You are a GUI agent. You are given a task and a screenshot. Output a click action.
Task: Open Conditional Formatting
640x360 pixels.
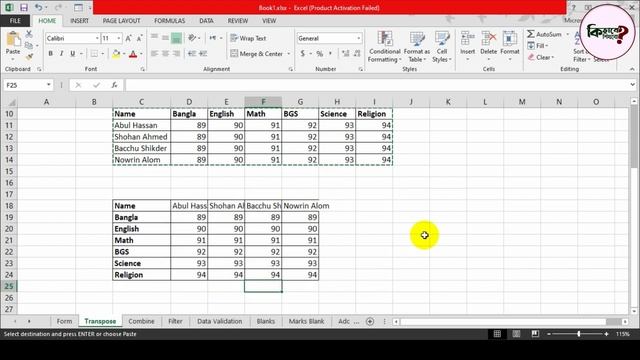pyautogui.click(x=384, y=47)
